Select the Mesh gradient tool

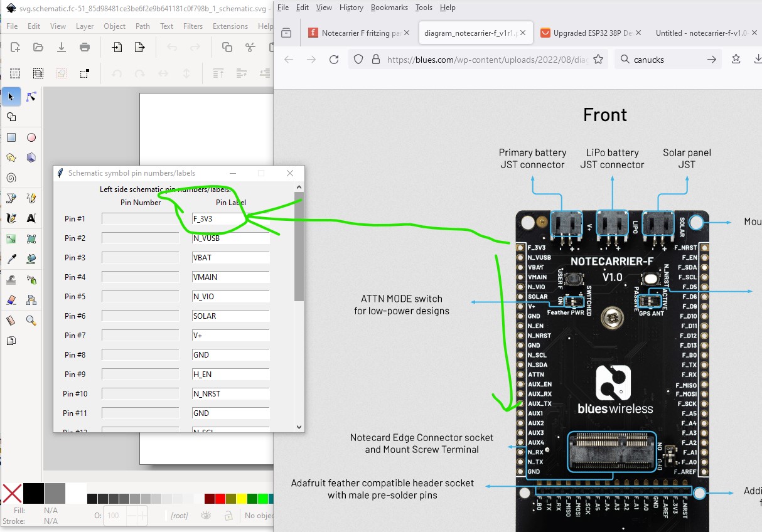pyautogui.click(x=31, y=239)
